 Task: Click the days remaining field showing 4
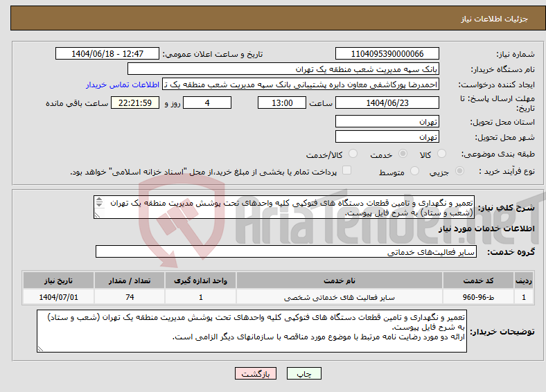[x=207, y=103]
